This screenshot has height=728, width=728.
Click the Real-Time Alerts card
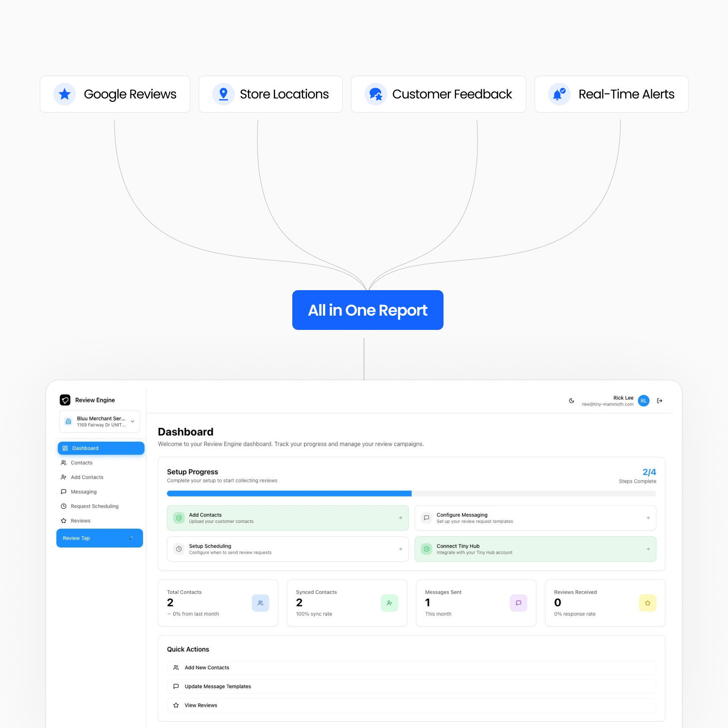click(611, 94)
